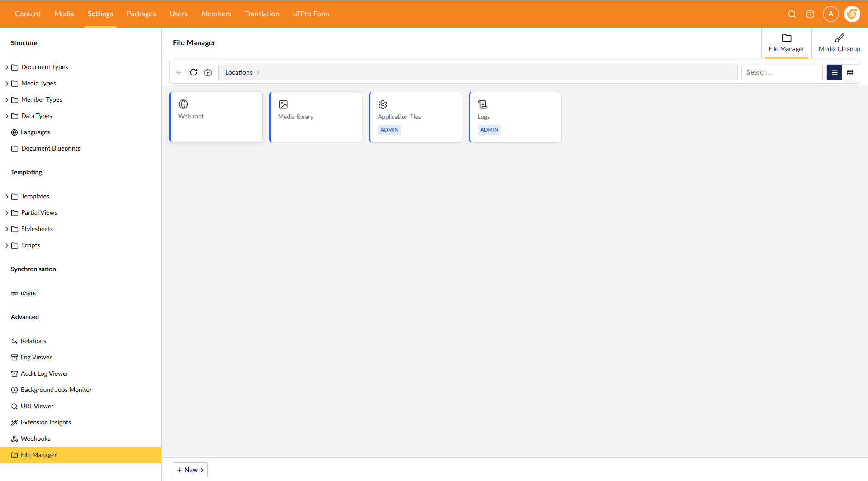The image size is (868, 481).
Task: Open Relations in the Advanced section
Action: pos(33,341)
